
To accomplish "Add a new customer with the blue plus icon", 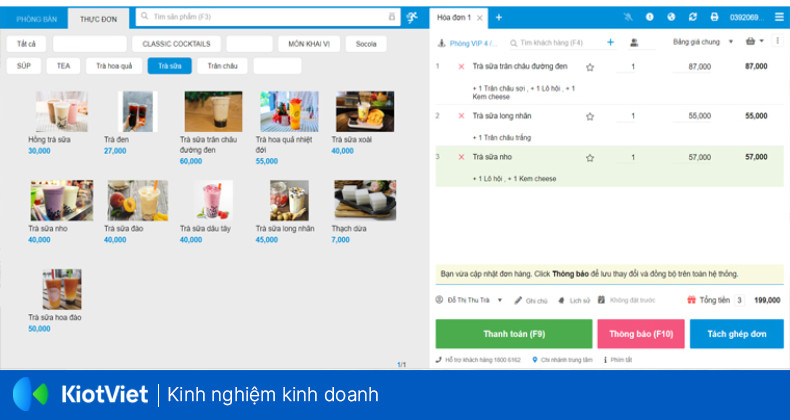I will coord(610,42).
